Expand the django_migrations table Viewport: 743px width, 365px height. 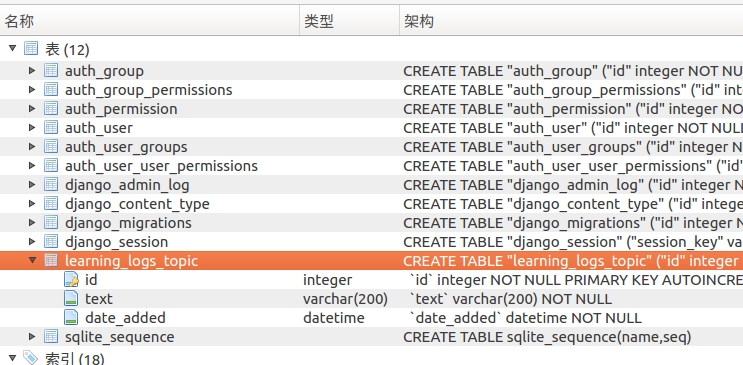point(32,222)
